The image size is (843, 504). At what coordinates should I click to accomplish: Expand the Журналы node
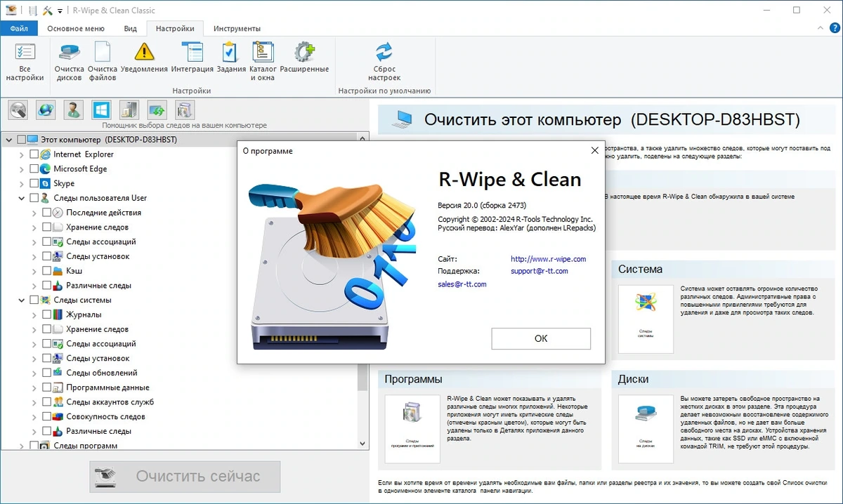34,314
